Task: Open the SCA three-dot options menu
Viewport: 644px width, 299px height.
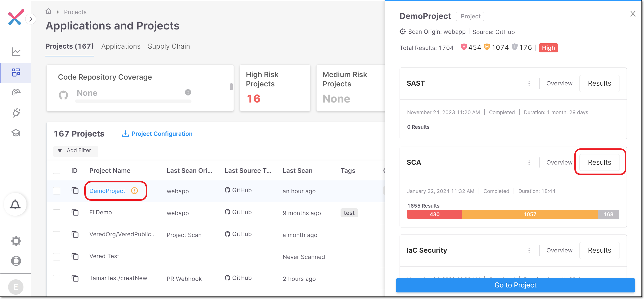Action: [529, 162]
